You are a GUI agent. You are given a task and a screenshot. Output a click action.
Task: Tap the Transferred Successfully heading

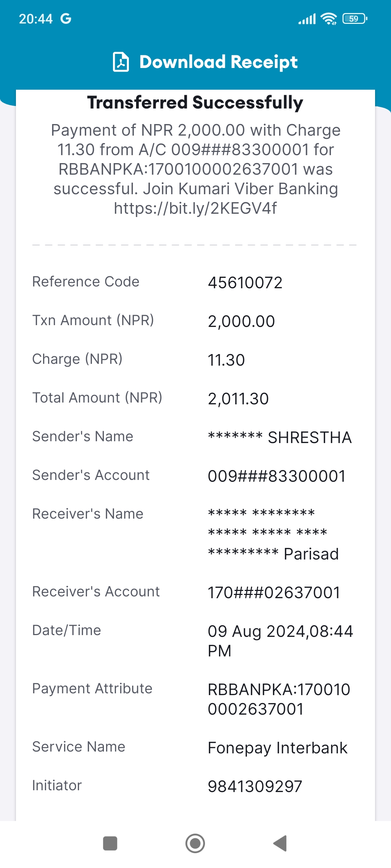pos(195,103)
